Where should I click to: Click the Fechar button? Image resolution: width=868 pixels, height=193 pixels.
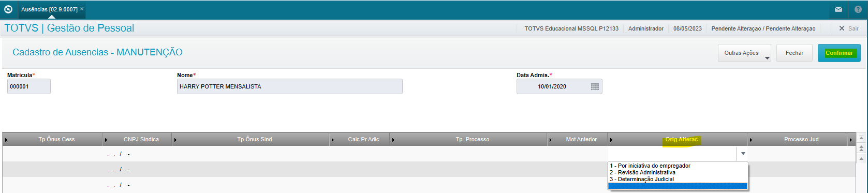coord(795,53)
